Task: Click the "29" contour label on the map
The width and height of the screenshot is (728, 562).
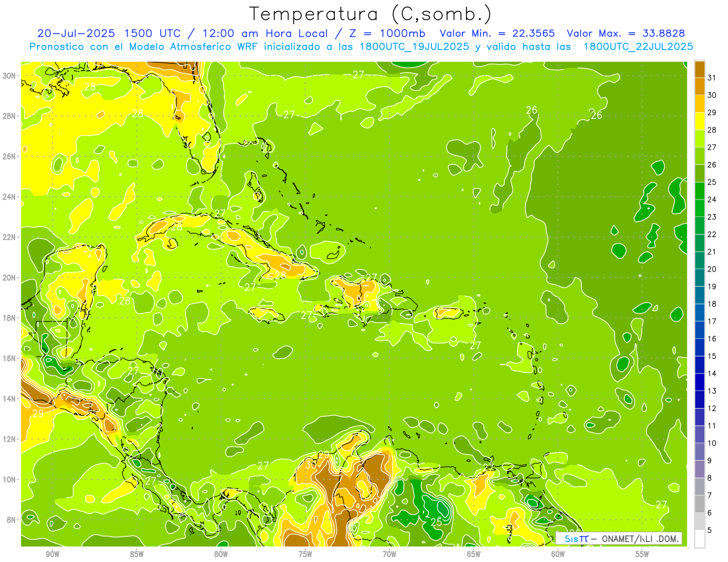Action: pyautogui.click(x=38, y=413)
